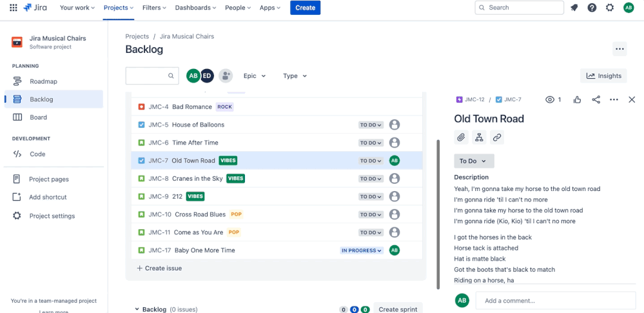Open Code in sidebar
This screenshot has height=313, width=644.
click(x=54, y=154)
